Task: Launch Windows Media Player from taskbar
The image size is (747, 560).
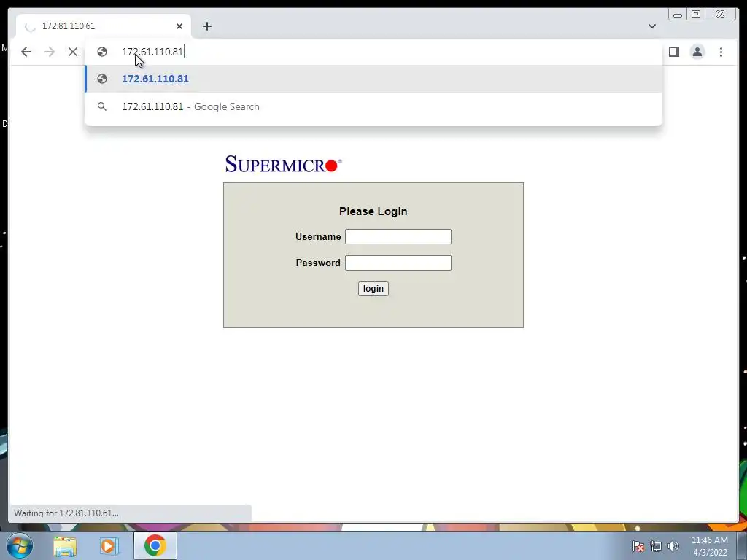Action: 109,545
